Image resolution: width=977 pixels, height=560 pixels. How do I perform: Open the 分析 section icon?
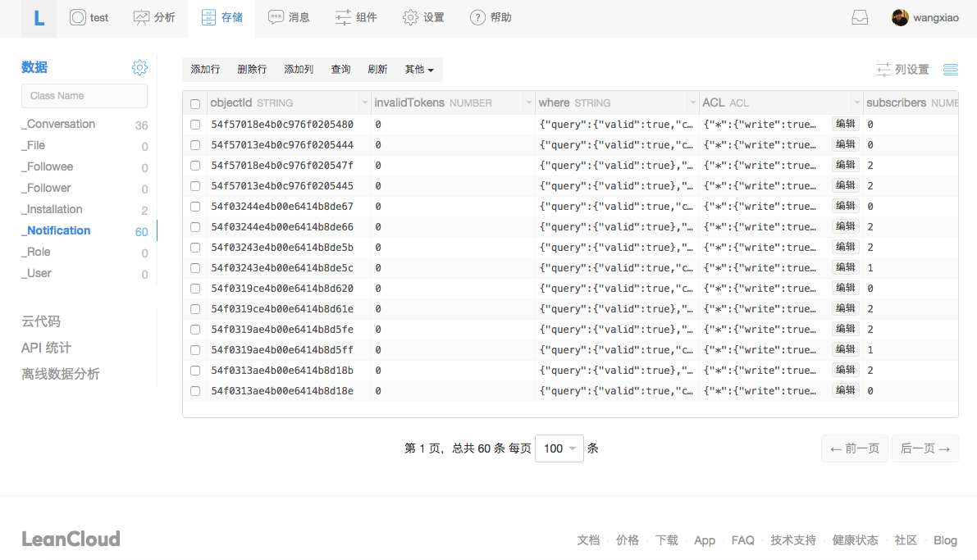point(139,17)
